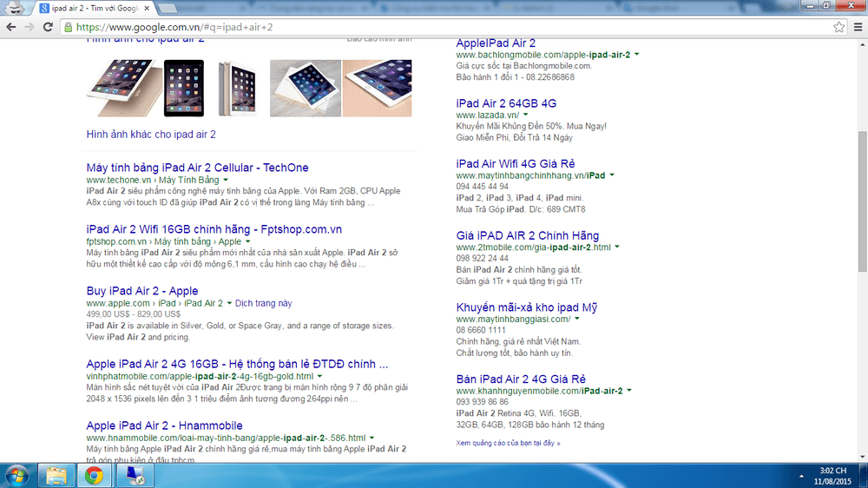This screenshot has width=868, height=488.
Task: Expand the khanhnguyenmobile.com ad dropdown arrow
Action: 628,391
